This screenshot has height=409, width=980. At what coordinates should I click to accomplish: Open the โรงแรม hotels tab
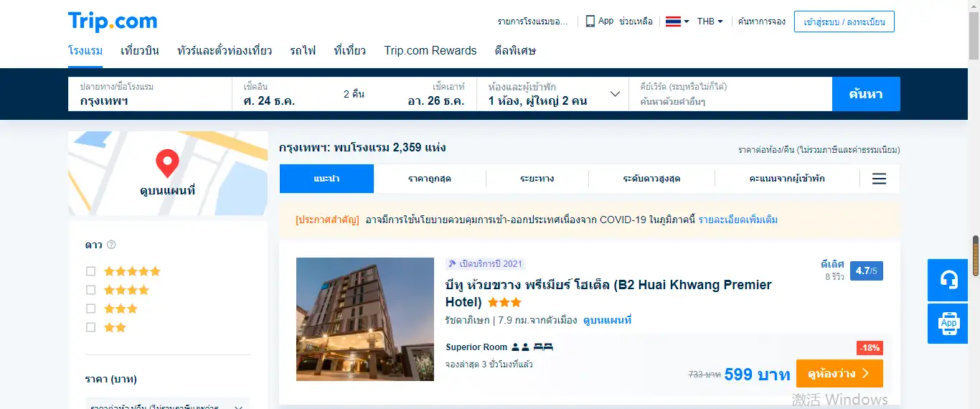(85, 50)
